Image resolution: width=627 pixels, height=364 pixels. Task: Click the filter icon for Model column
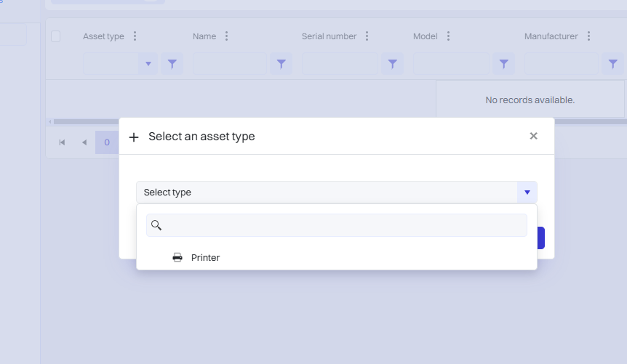point(503,64)
